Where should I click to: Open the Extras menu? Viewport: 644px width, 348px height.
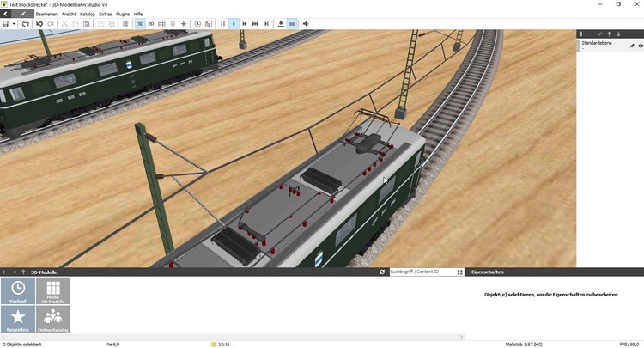tap(105, 14)
